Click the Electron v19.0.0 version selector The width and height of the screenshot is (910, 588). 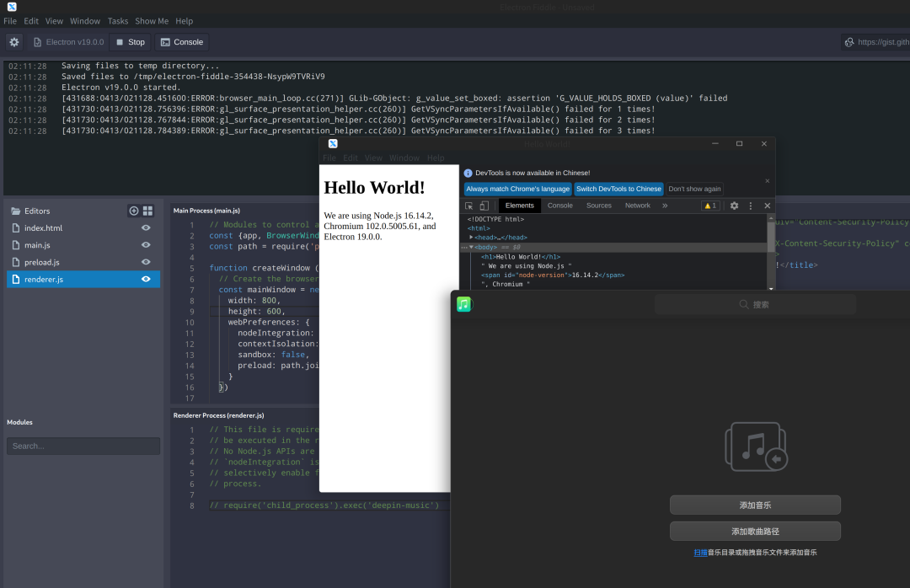coord(68,42)
